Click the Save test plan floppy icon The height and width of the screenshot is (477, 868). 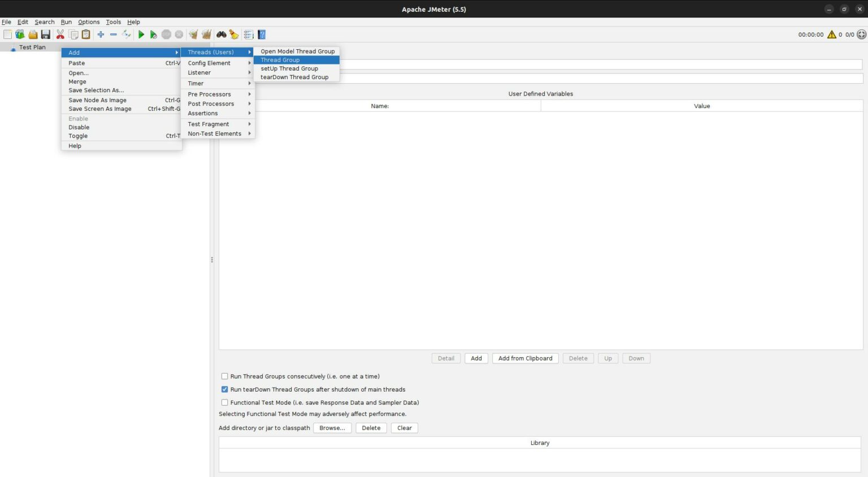click(46, 34)
